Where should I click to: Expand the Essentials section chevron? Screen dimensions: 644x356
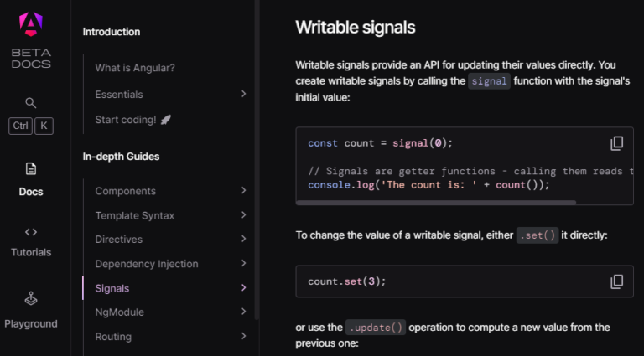click(x=243, y=95)
